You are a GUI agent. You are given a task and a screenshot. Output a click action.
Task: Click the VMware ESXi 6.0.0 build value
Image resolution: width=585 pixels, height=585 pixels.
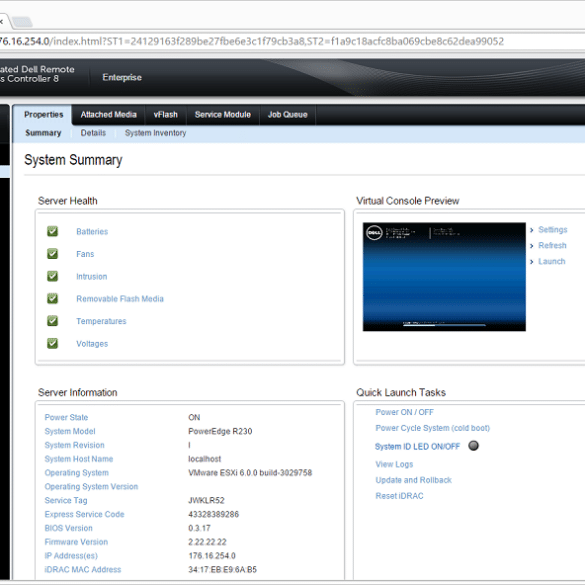pyautogui.click(x=250, y=473)
